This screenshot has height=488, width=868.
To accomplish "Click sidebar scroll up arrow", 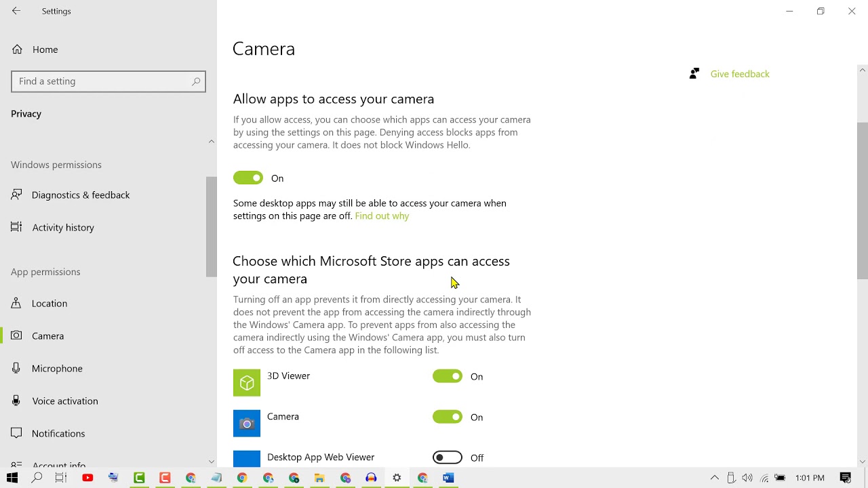I will click(x=212, y=142).
